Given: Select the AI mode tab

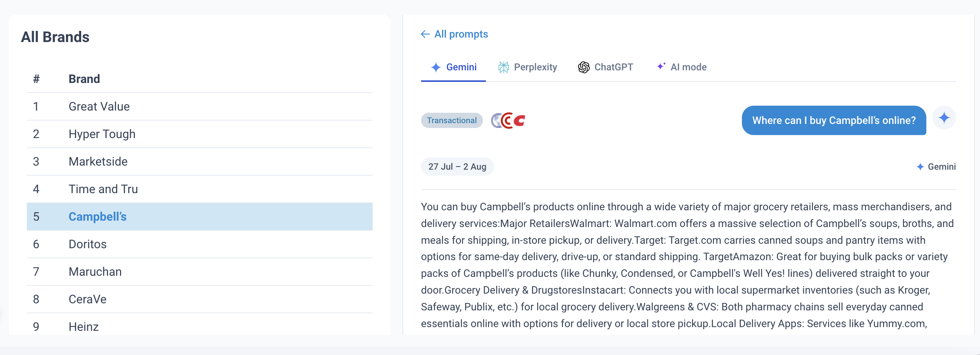Looking at the screenshot, I should [682, 67].
